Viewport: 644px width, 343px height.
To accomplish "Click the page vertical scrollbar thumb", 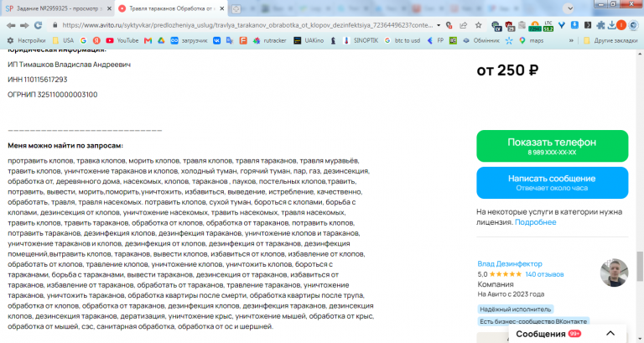I will 640,267.
